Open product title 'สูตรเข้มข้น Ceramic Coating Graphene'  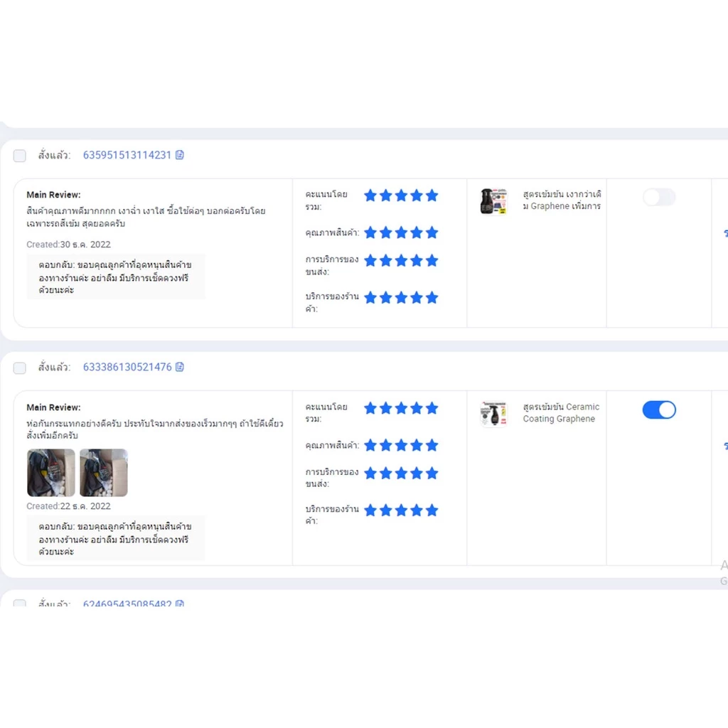click(x=561, y=413)
